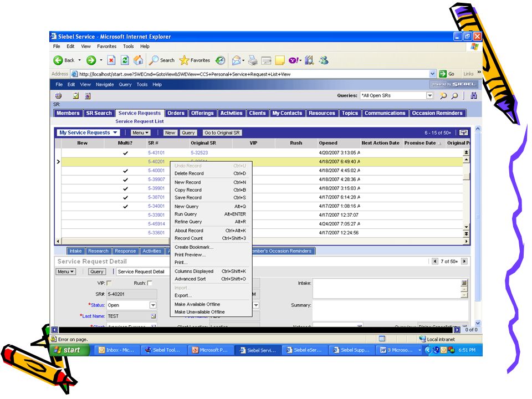Click the Siebel magnifier query icon beside Queries
532x399 pixels.
454,96
